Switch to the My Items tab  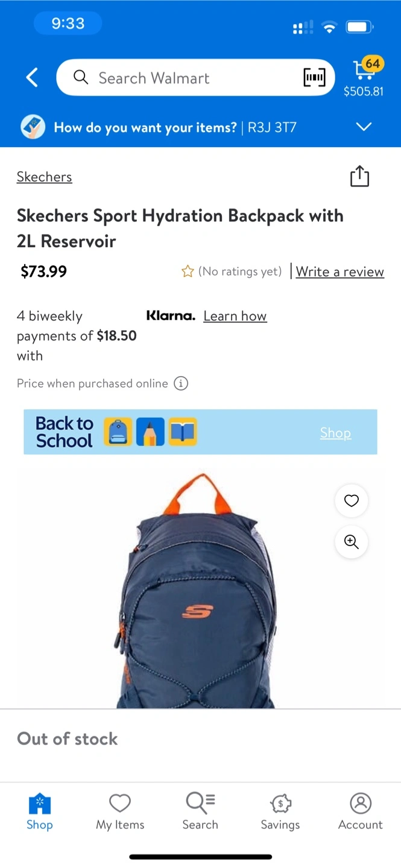pyautogui.click(x=120, y=812)
